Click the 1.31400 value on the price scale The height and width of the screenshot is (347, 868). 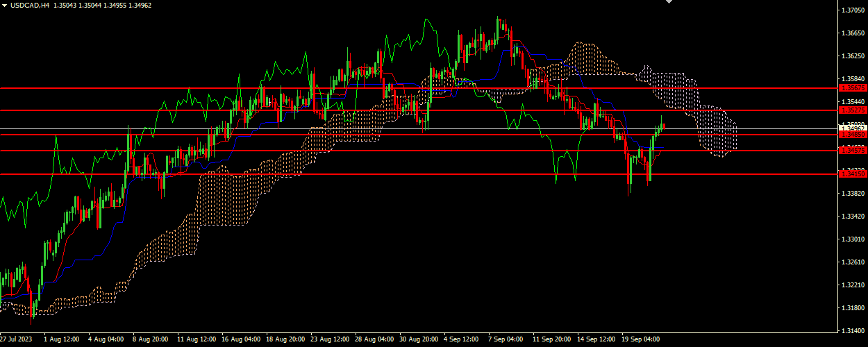852,330
